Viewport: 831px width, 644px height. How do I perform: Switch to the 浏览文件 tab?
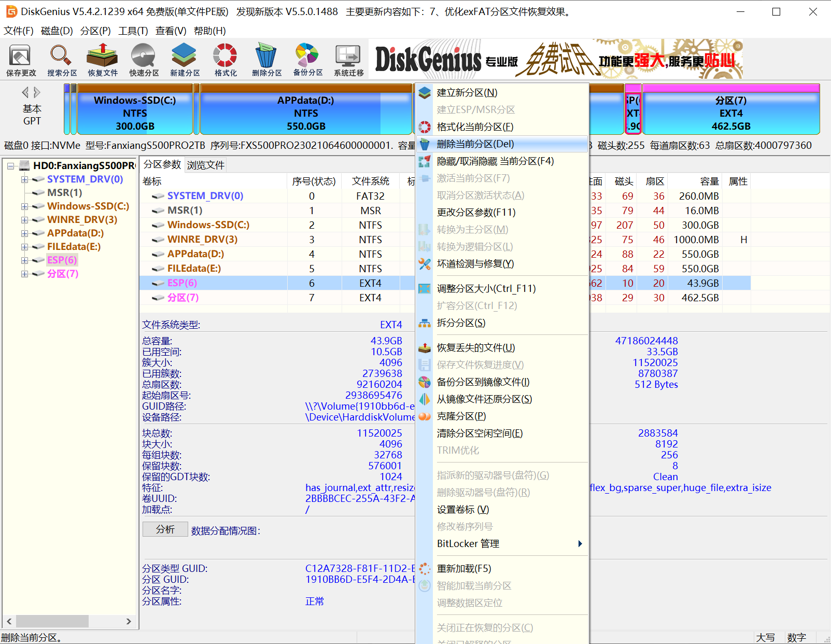coord(206,165)
